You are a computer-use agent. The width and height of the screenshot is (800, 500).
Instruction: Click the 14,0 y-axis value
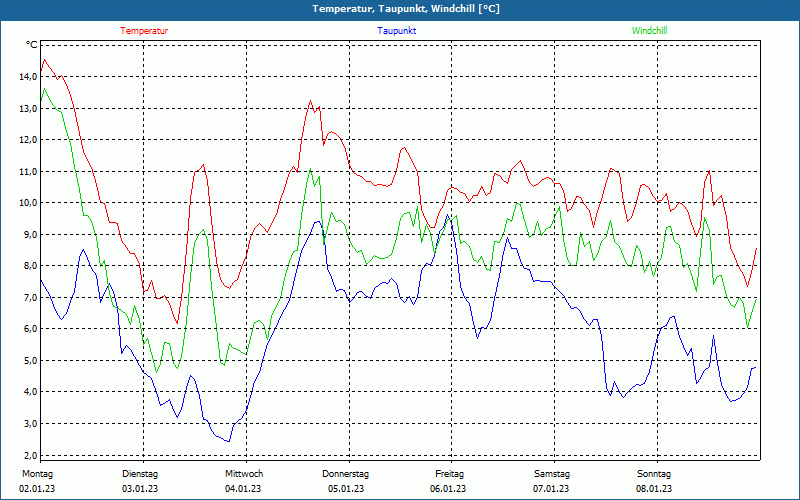click(29, 77)
